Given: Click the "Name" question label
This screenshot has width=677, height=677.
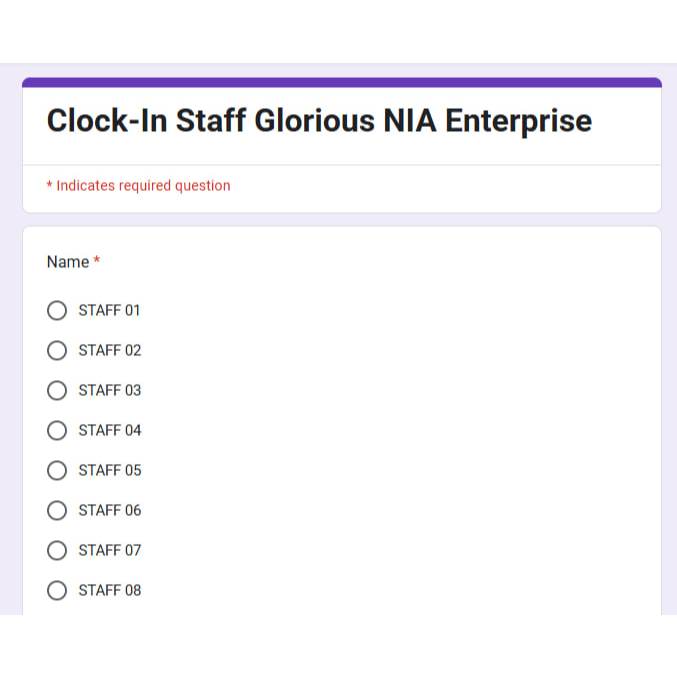Looking at the screenshot, I should [x=67, y=262].
